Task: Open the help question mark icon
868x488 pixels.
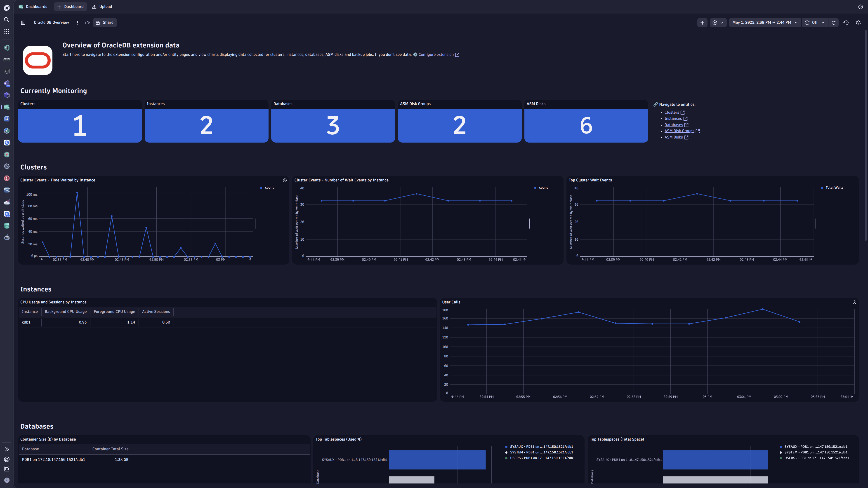Action: tap(860, 7)
